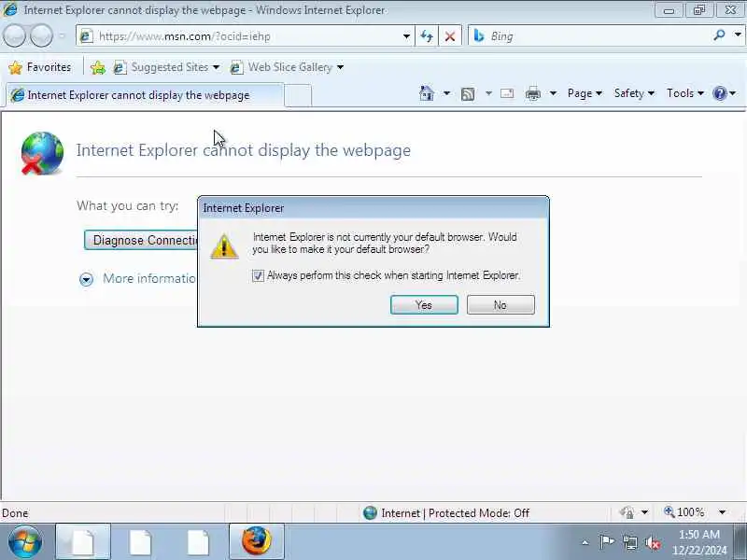This screenshot has width=747, height=560.
Task: Open the Favorites star button
Action: [x=40, y=67]
